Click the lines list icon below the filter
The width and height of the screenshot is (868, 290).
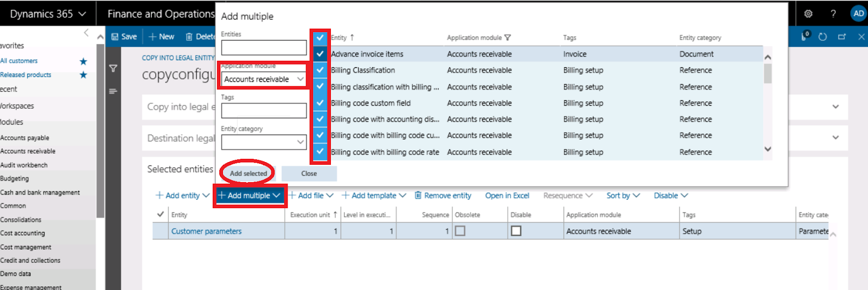point(113,91)
